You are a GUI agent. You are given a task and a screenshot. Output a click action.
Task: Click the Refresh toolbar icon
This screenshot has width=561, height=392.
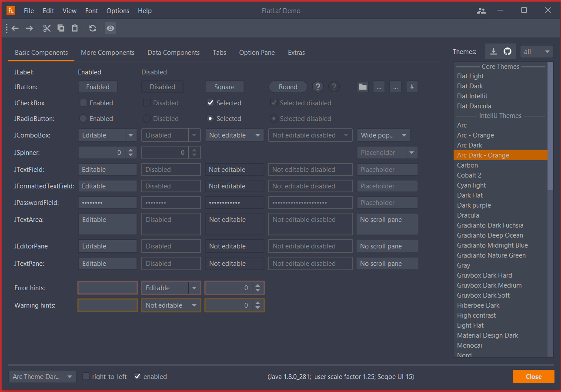93,28
